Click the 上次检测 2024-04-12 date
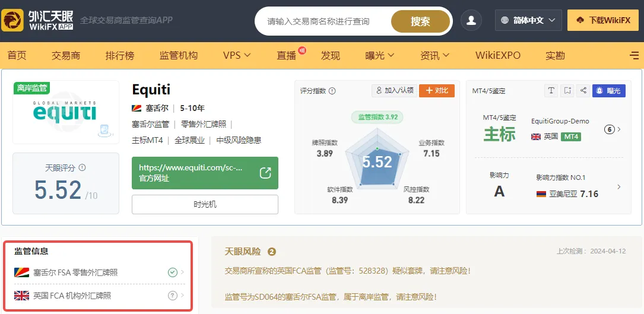The width and height of the screenshot is (644, 314). click(591, 251)
